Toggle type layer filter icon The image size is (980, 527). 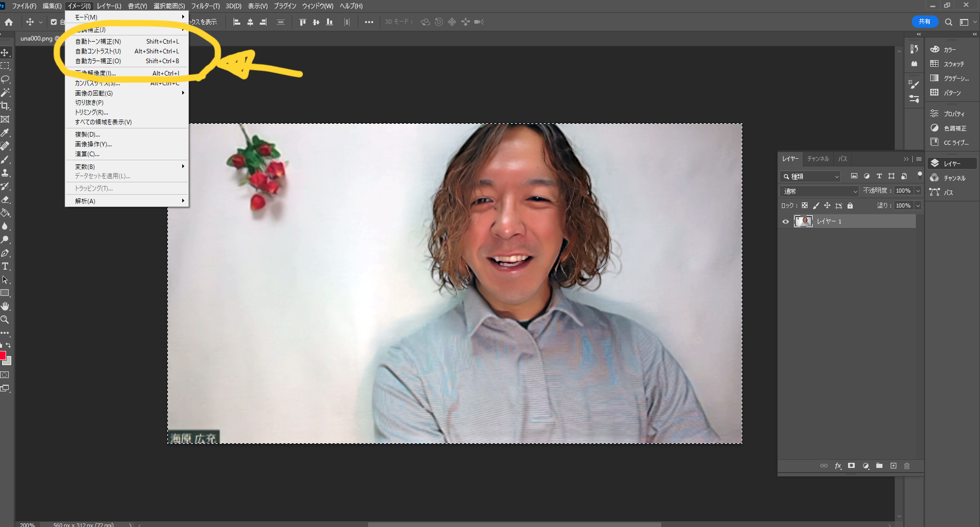point(879,176)
